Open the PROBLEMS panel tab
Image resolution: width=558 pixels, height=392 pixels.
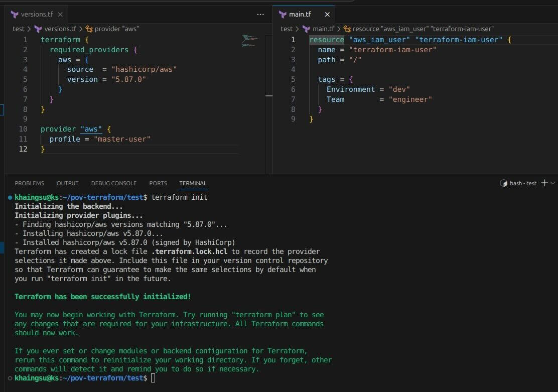pos(29,183)
